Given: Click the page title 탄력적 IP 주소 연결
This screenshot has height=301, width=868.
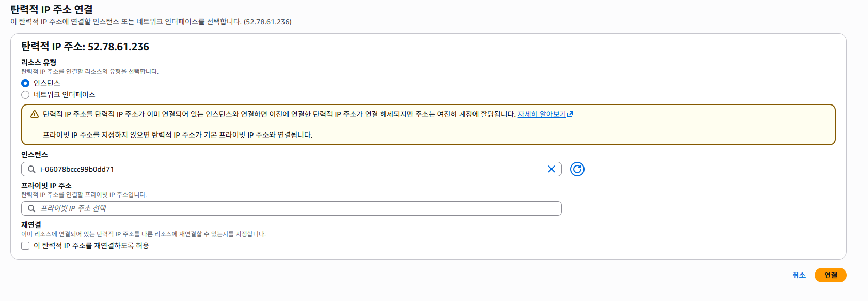Looking at the screenshot, I should tap(52, 9).
